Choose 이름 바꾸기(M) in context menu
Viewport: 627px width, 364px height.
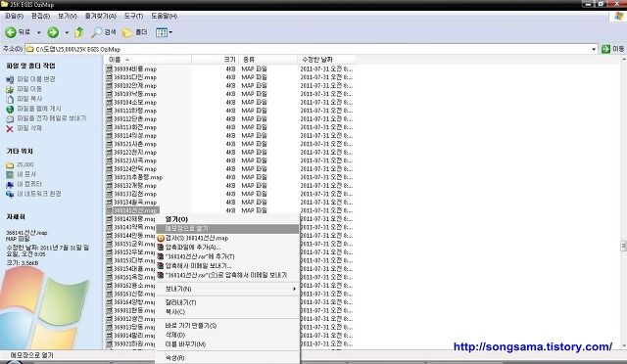click(x=227, y=344)
